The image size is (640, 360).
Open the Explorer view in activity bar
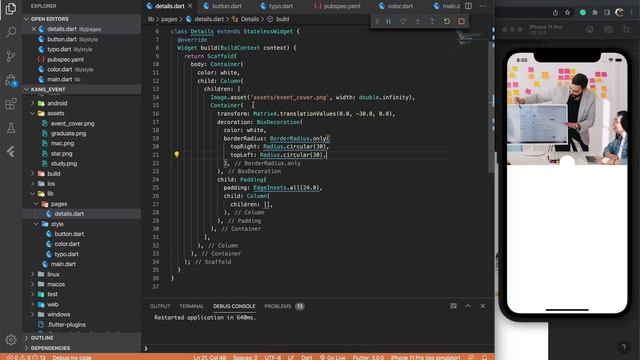pyautogui.click(x=11, y=8)
